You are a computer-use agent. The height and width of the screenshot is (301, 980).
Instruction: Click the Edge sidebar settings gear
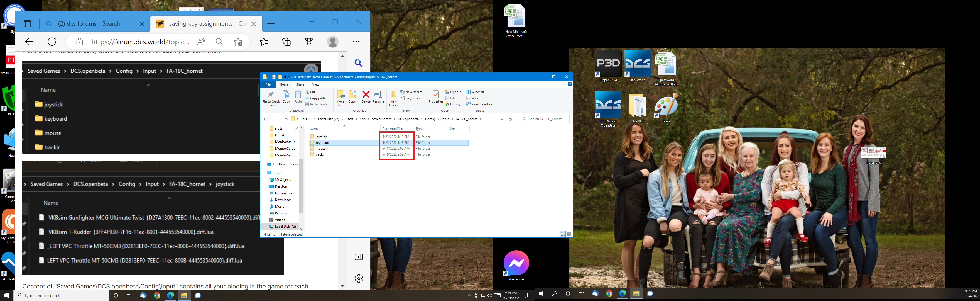(x=359, y=278)
